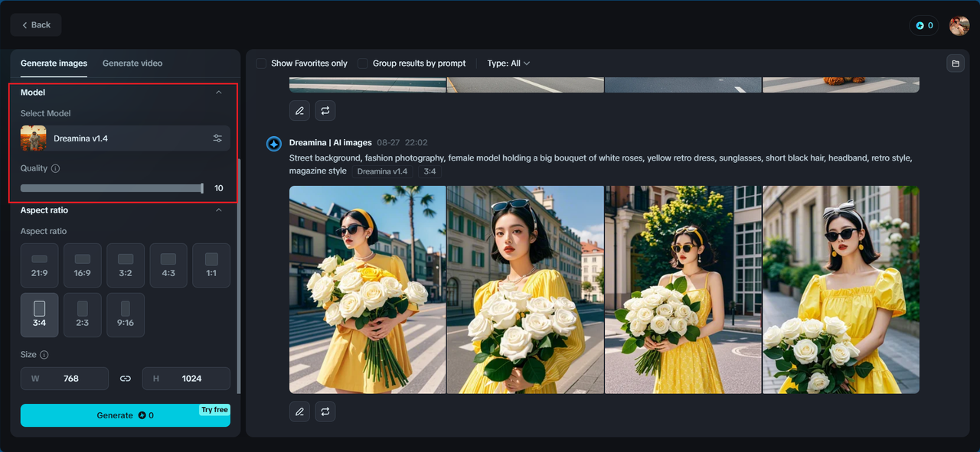The width and height of the screenshot is (980, 452).
Task: Open model settings sliders icon
Action: (217, 138)
